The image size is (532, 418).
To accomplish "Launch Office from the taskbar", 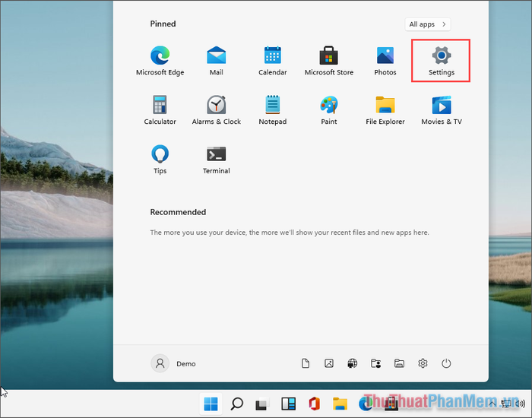I will [314, 404].
